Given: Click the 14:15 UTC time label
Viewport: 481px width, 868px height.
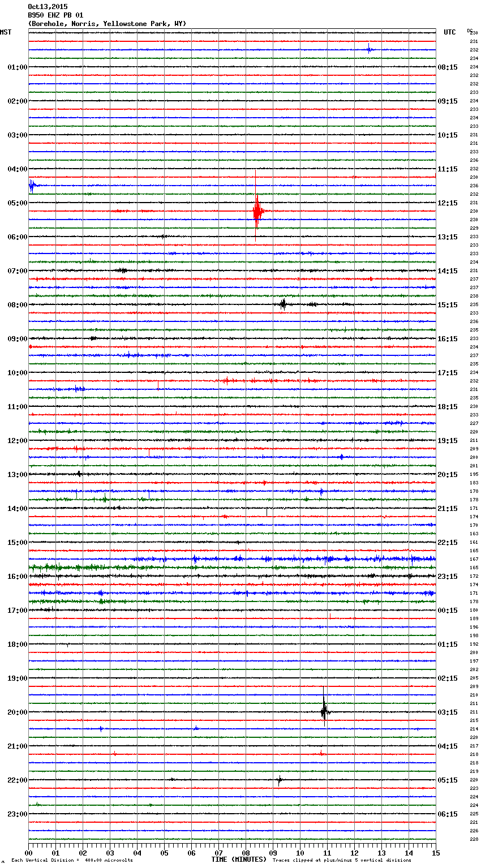Looking at the screenshot, I should pyautogui.click(x=448, y=271).
